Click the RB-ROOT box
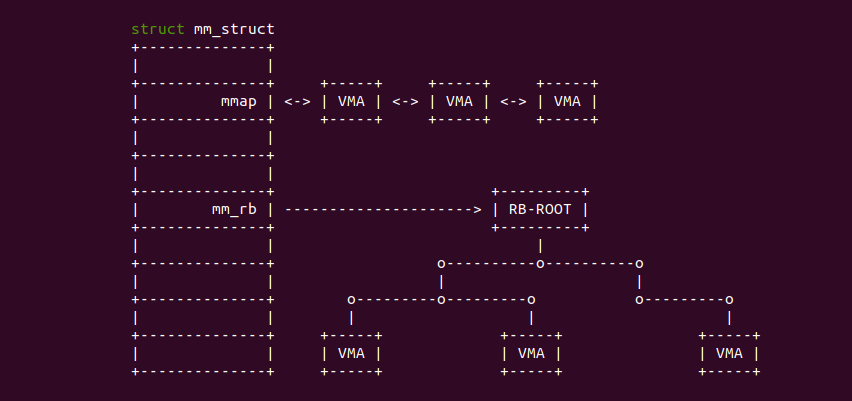 pyautogui.click(x=540, y=209)
